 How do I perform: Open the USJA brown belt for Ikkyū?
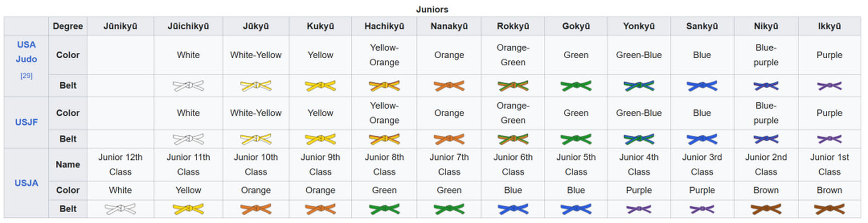coord(829,209)
